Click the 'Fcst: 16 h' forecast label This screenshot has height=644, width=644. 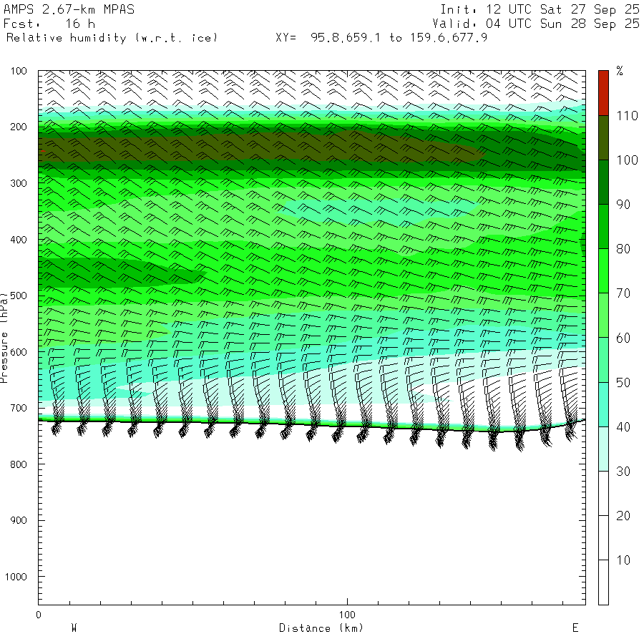coord(49,24)
